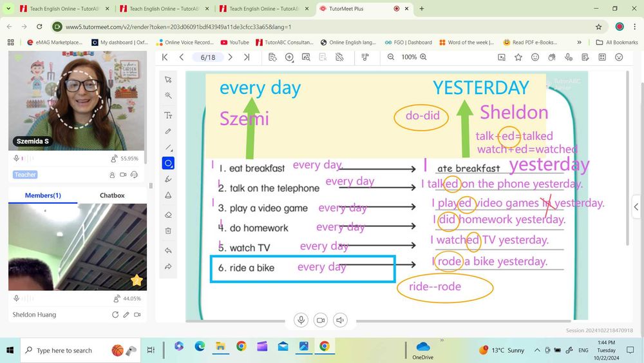This screenshot has width=644, height=363.
Task: Refresh Sheldon Huang's video feed
Action: coord(115,315)
